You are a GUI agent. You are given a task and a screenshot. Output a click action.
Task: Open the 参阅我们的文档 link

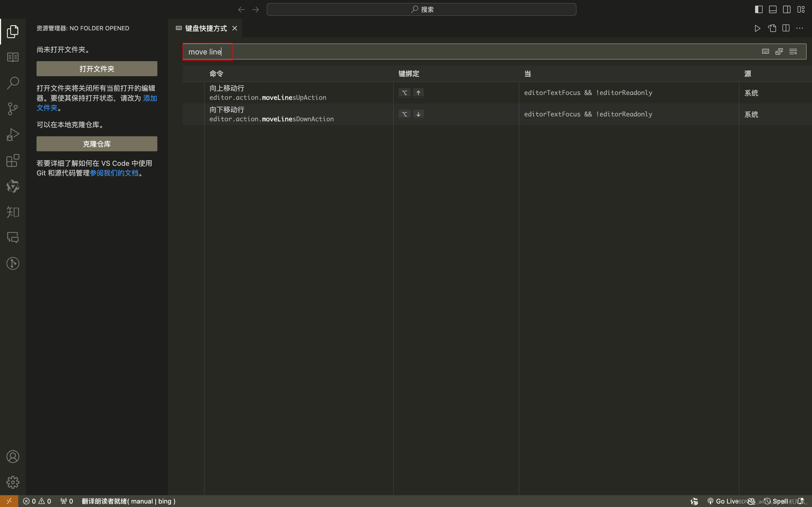[114, 173]
